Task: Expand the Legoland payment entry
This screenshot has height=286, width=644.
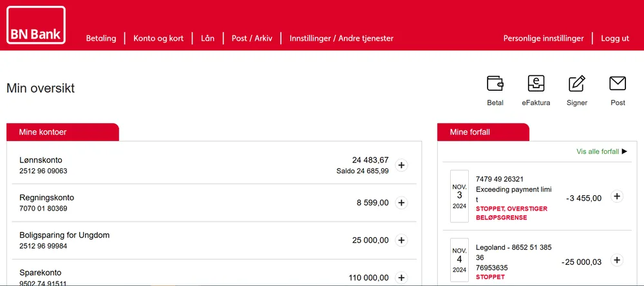Action: (616, 260)
